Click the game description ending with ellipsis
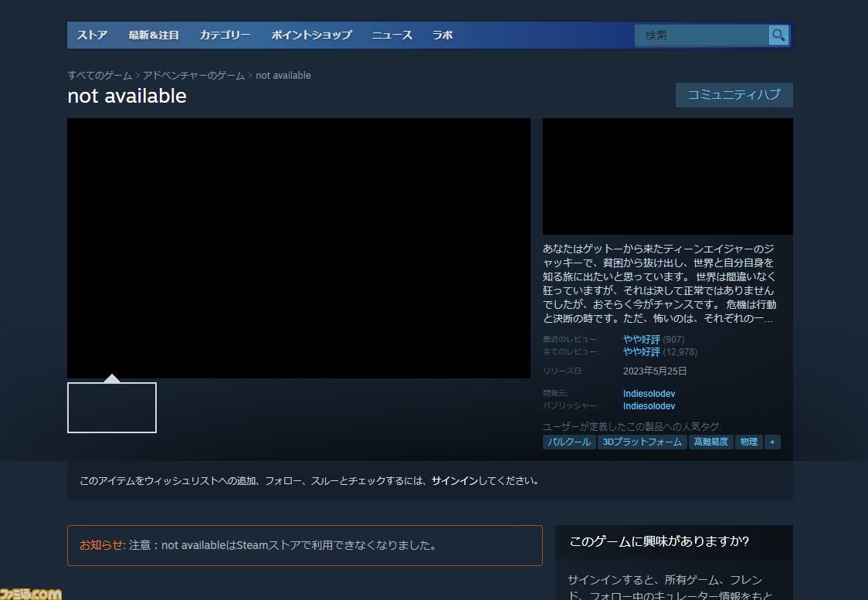Image resolution: width=868 pixels, height=600 pixels. [x=659, y=283]
